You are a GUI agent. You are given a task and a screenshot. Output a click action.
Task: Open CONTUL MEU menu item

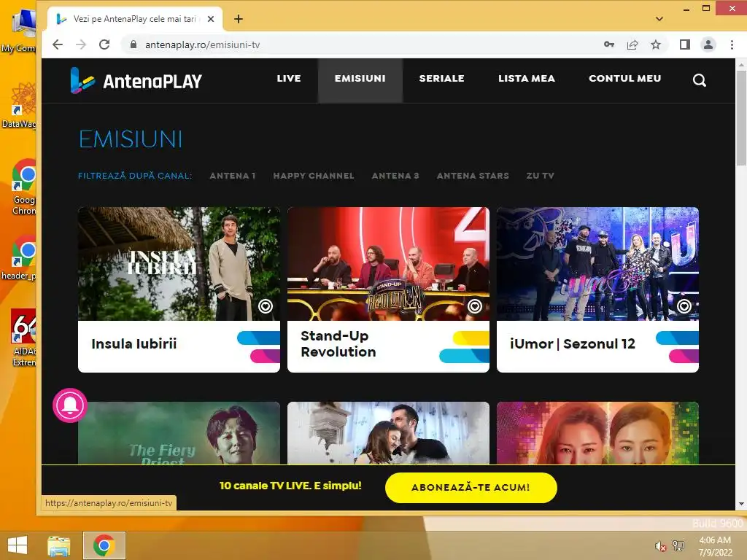[x=624, y=79]
